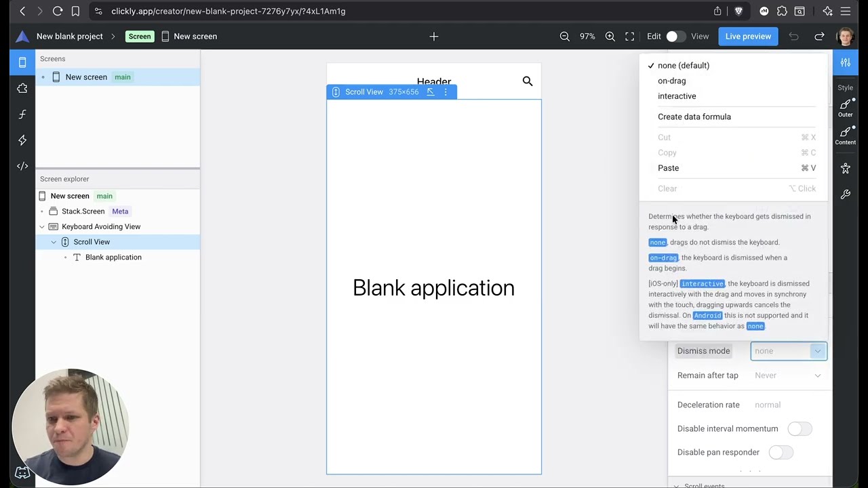Click the Live preview button
The height and width of the screenshot is (488, 868).
(x=748, y=37)
